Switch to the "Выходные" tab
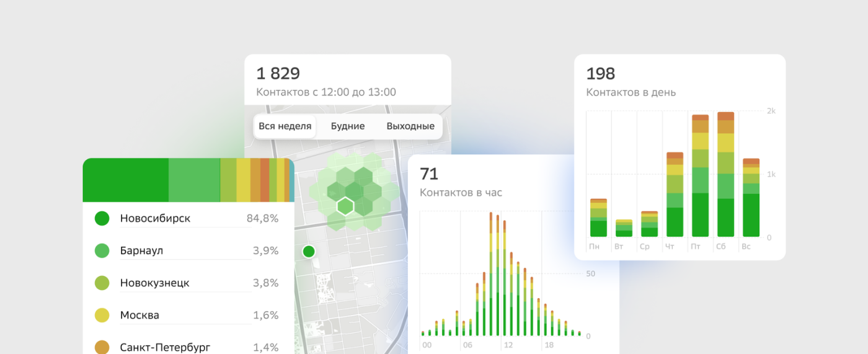 tap(410, 126)
